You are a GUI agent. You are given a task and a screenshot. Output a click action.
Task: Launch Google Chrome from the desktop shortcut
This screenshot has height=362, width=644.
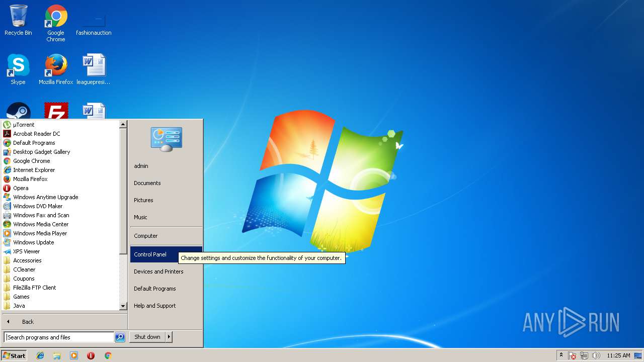56,23
